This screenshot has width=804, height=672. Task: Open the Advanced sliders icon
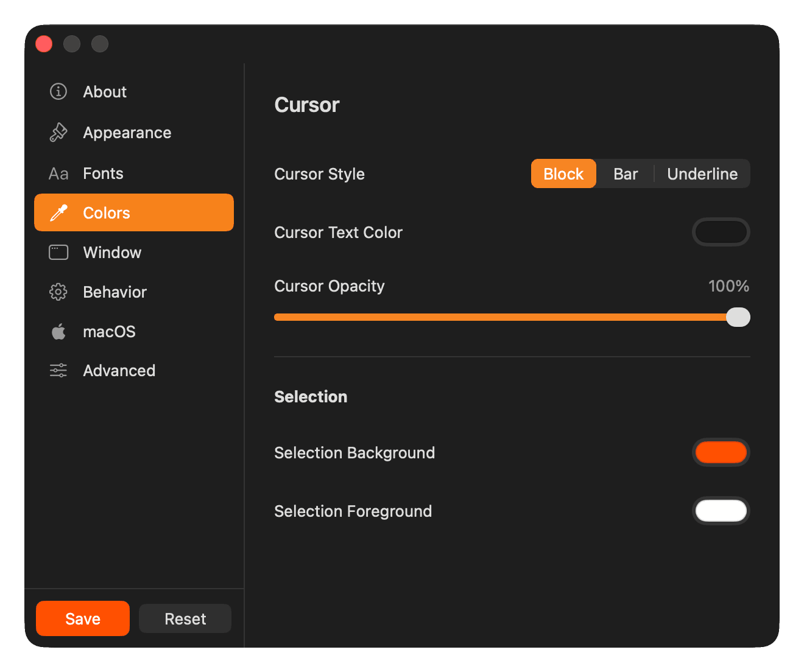[58, 370]
